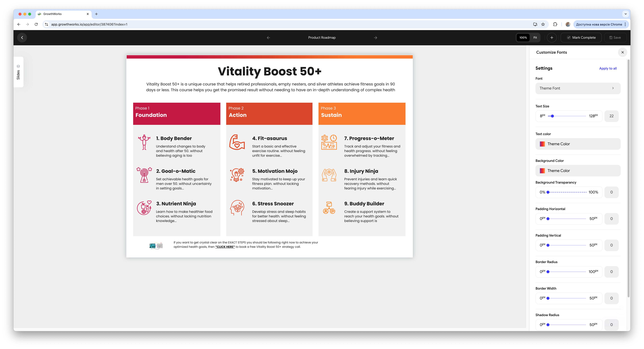Open new browser tab with plus
This screenshot has height=349, width=644.
(96, 14)
